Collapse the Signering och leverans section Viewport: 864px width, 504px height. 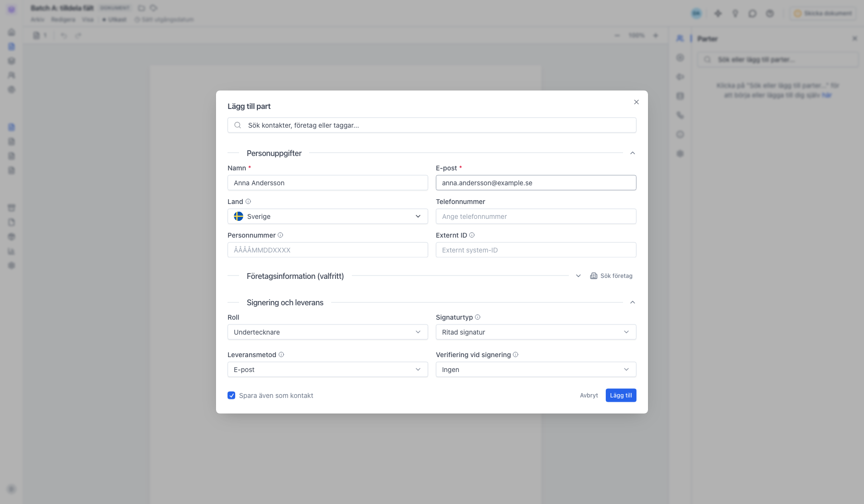pyautogui.click(x=632, y=302)
